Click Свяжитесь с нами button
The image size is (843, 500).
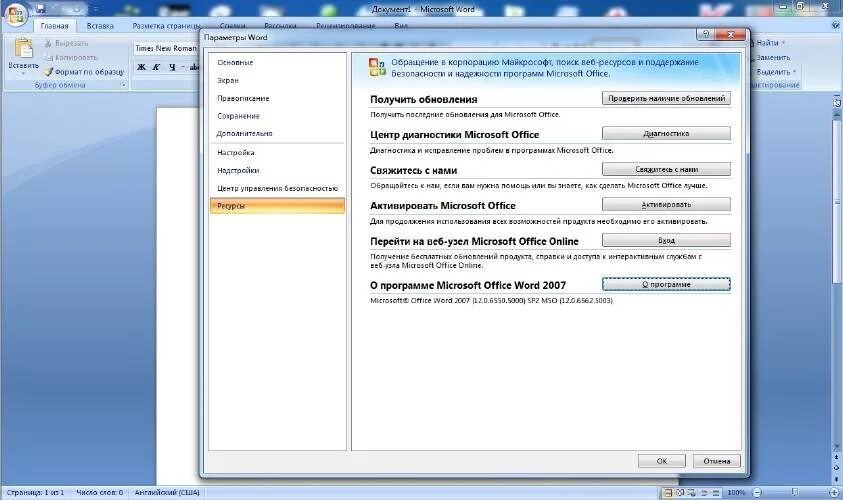666,169
